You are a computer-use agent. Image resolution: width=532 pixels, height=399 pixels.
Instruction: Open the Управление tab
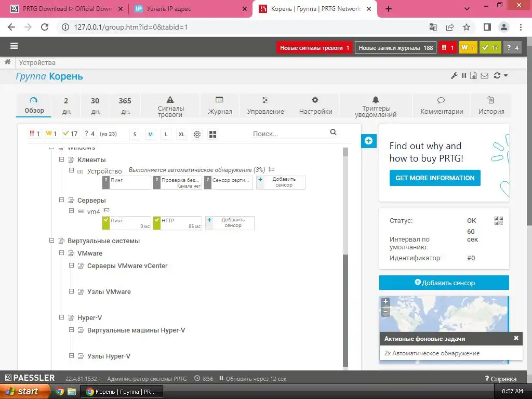[265, 105]
